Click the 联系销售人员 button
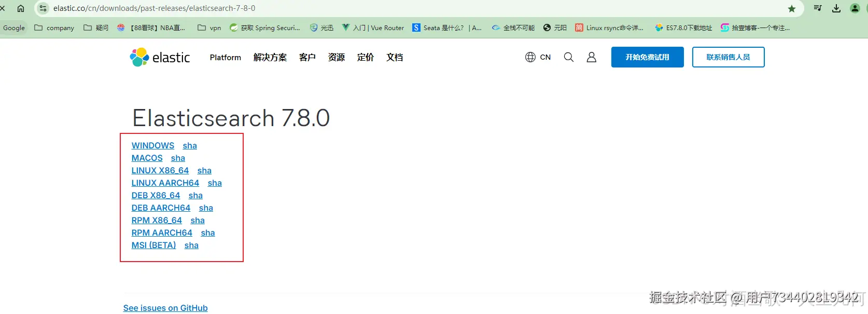 click(728, 57)
